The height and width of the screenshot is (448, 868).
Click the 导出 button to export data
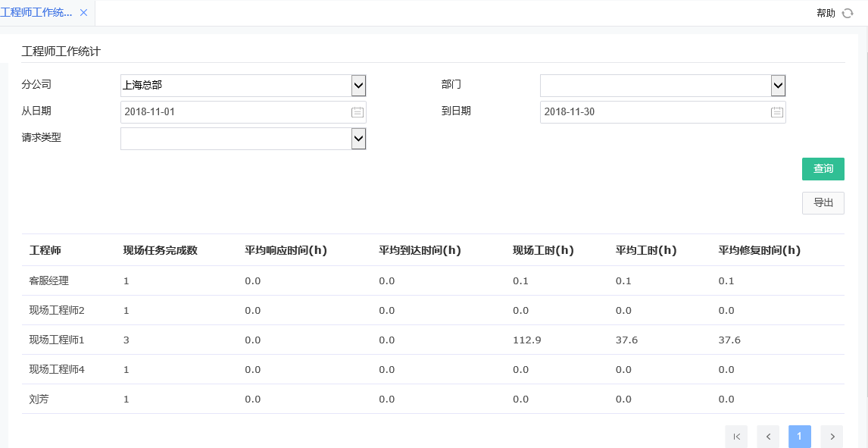(823, 202)
